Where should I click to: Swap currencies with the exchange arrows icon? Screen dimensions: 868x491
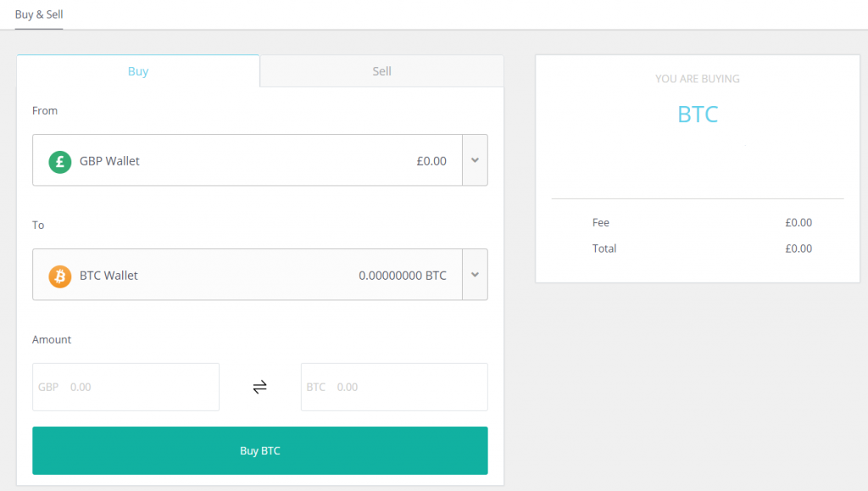pyautogui.click(x=259, y=387)
